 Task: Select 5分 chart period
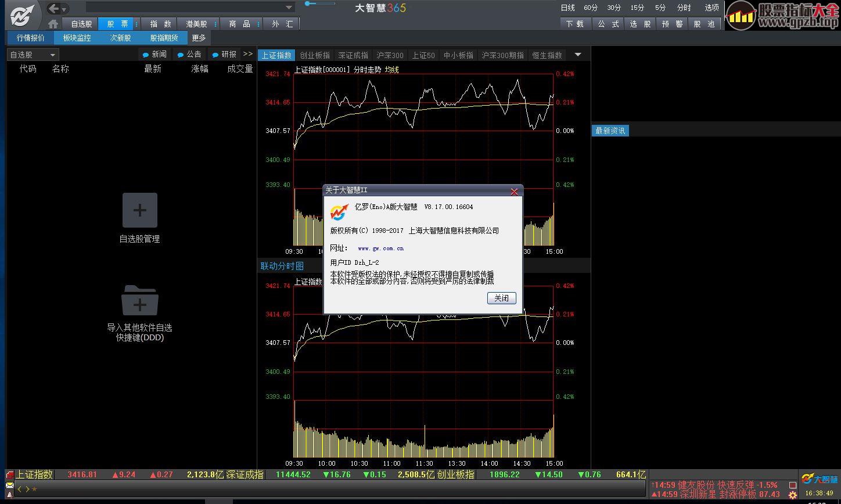660,8
